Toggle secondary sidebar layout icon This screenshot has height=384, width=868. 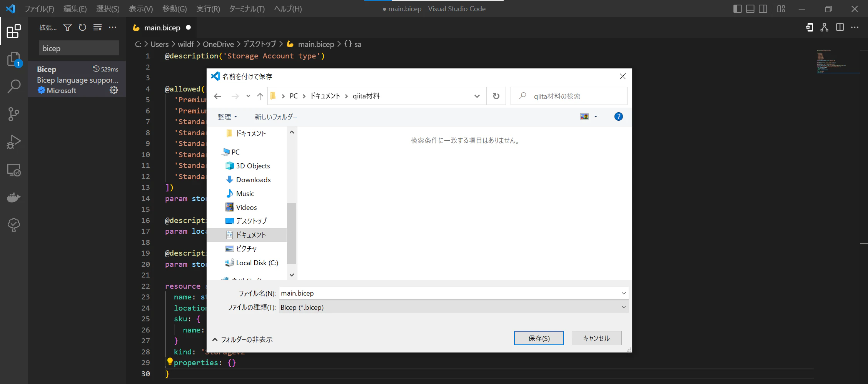(763, 9)
